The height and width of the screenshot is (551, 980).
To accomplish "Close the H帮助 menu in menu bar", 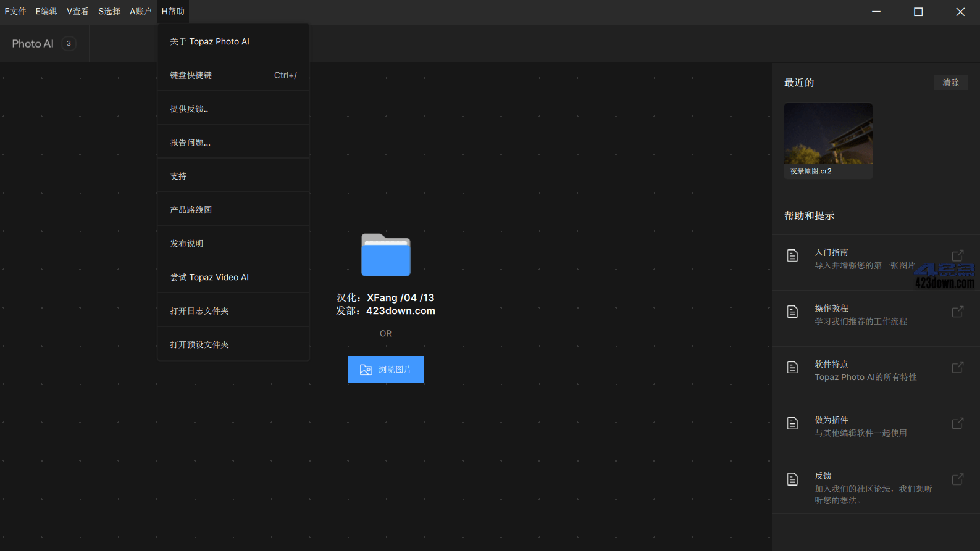I will pos(173,11).
